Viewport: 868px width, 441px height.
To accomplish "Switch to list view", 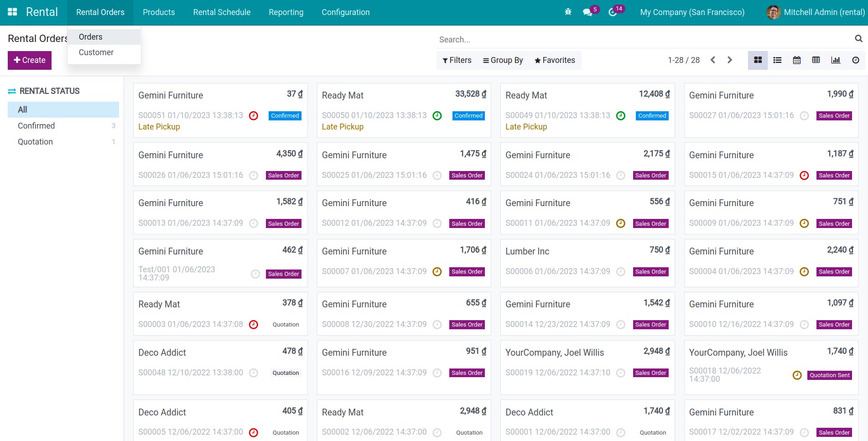I will (x=777, y=60).
